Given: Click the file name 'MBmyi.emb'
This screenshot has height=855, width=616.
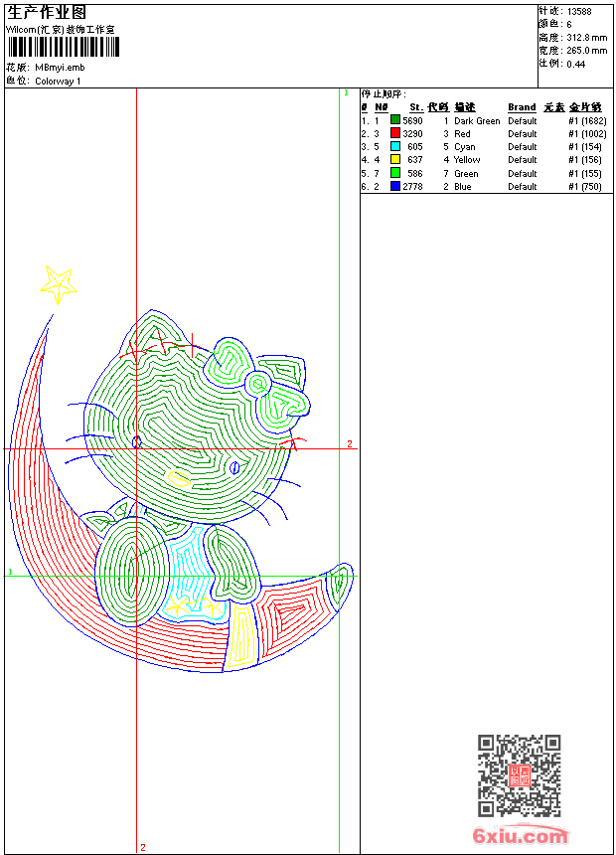Looking at the screenshot, I should 60,68.
